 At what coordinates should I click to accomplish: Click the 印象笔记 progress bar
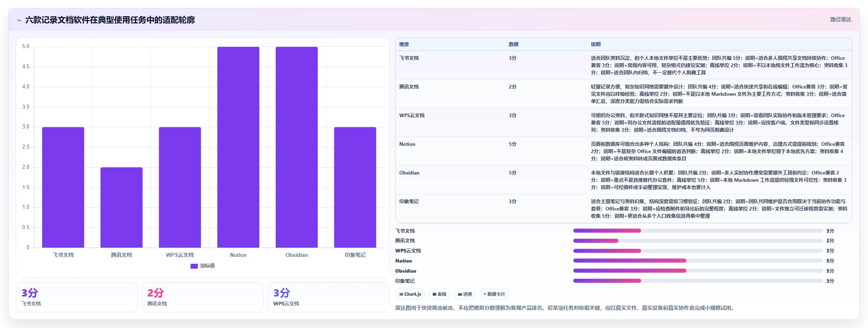(x=698, y=281)
